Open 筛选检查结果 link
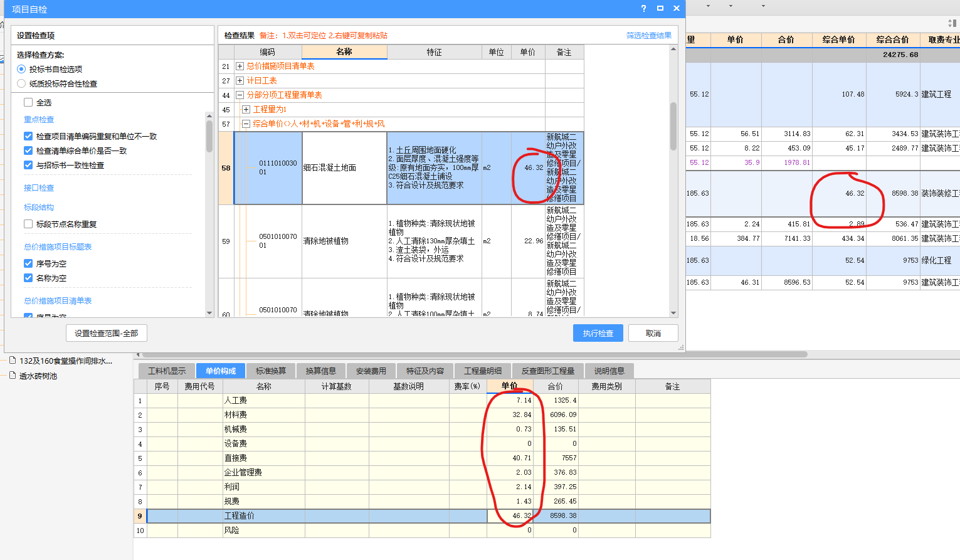This screenshot has width=960, height=560. pyautogui.click(x=649, y=35)
